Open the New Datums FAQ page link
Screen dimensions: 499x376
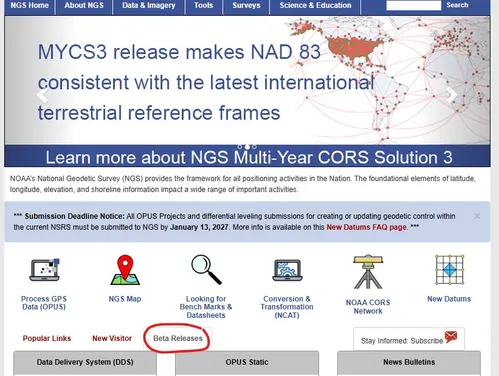[366, 227]
